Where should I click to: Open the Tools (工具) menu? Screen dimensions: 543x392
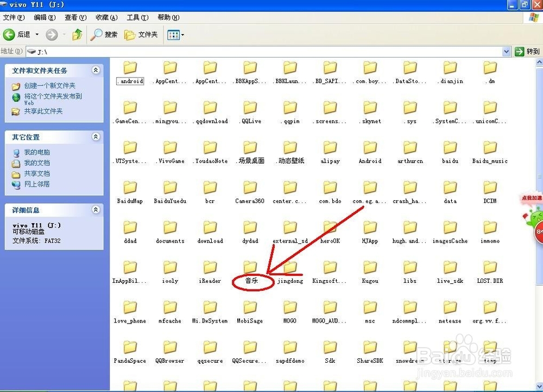click(137, 17)
